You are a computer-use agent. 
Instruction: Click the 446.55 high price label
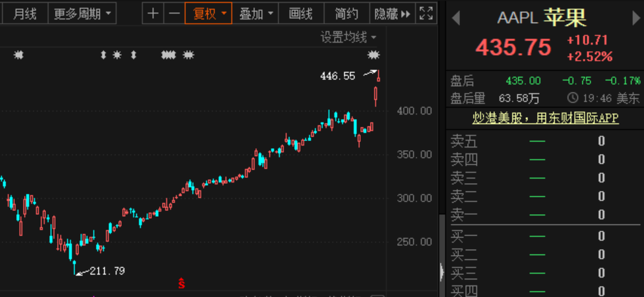coord(338,76)
